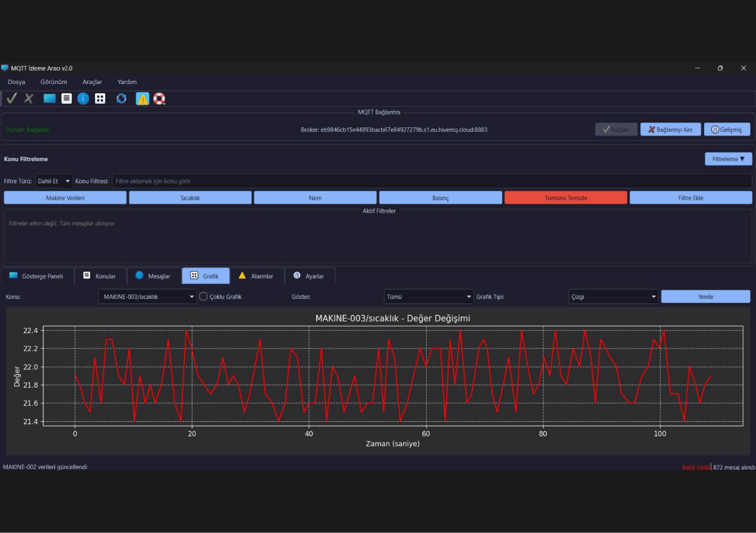
Task: Open the Göster dropdown set to Tümü
Action: (428, 297)
